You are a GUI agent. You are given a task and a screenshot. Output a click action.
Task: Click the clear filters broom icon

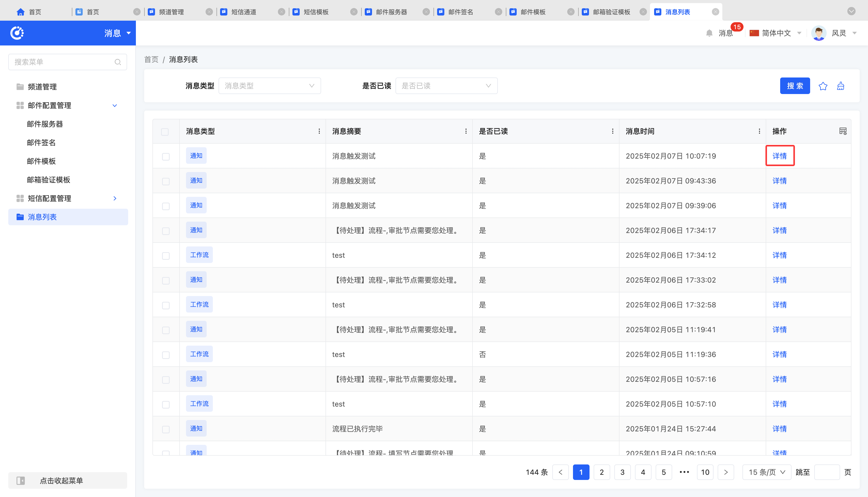click(x=840, y=86)
